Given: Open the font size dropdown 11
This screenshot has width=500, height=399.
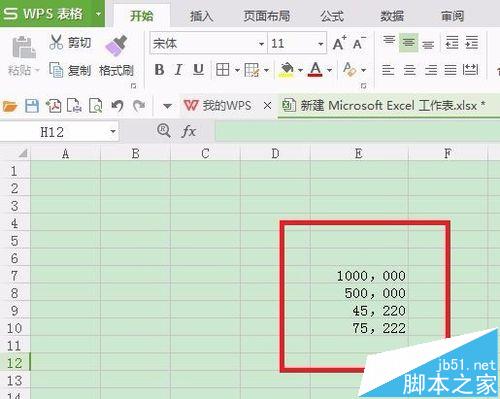Looking at the screenshot, I should [320, 44].
